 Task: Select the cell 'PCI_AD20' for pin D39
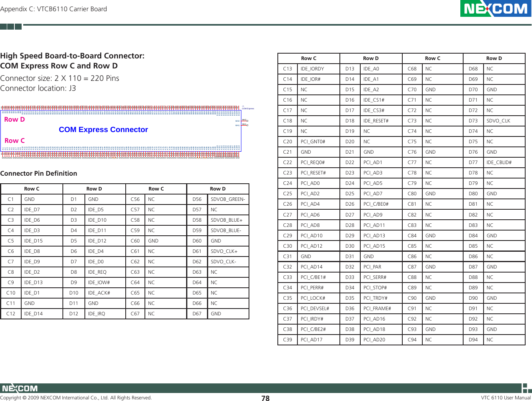pos(381,340)
